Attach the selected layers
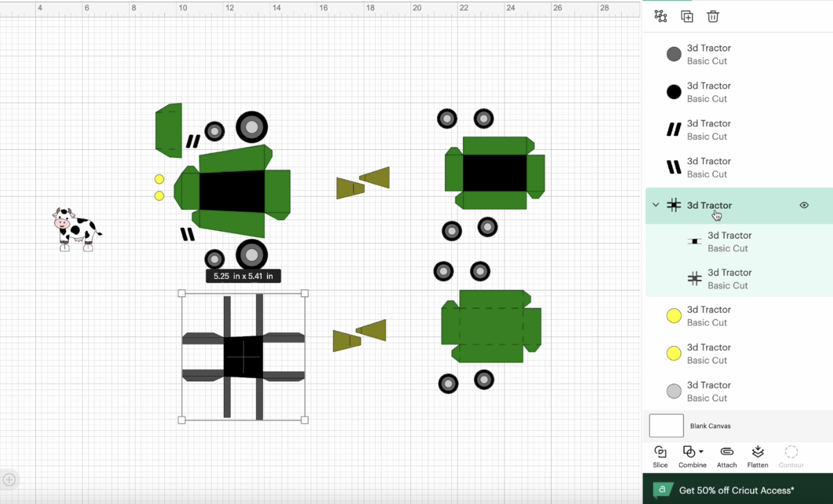Image resolution: width=833 pixels, height=504 pixels. pyautogui.click(x=727, y=456)
